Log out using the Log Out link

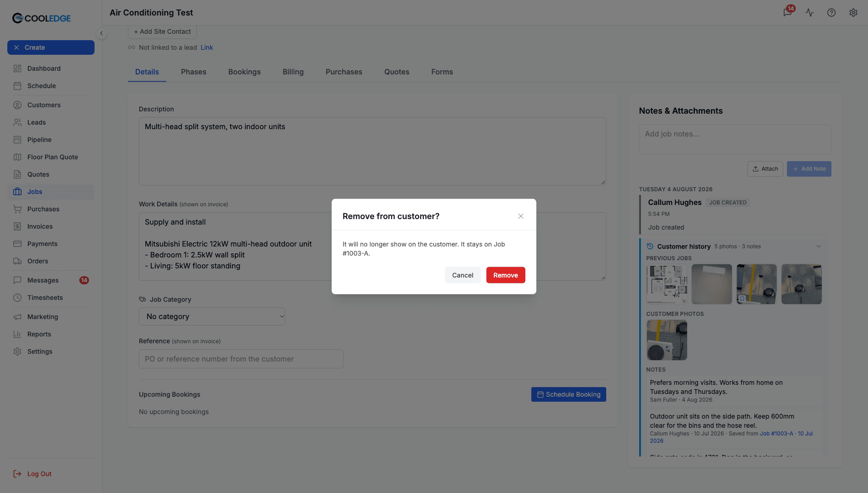[33, 474]
